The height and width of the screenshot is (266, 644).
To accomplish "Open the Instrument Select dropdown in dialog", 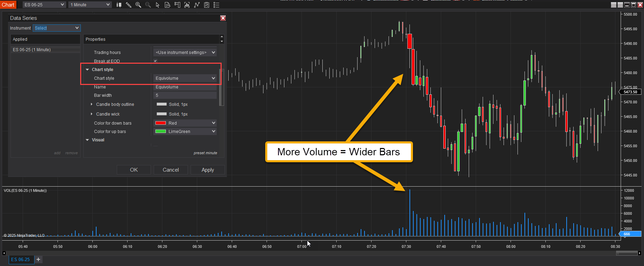I will pos(57,28).
